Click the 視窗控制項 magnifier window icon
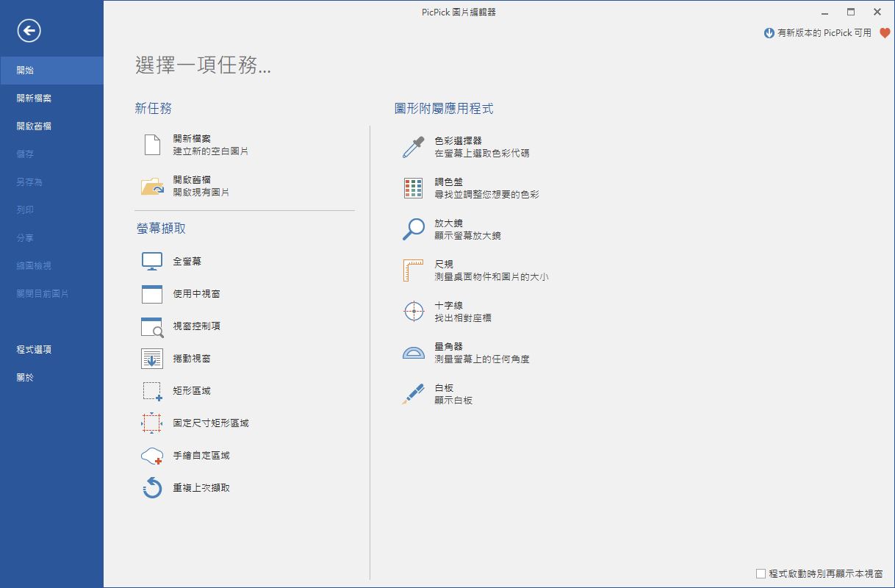This screenshot has height=588, width=895. pyautogui.click(x=152, y=326)
